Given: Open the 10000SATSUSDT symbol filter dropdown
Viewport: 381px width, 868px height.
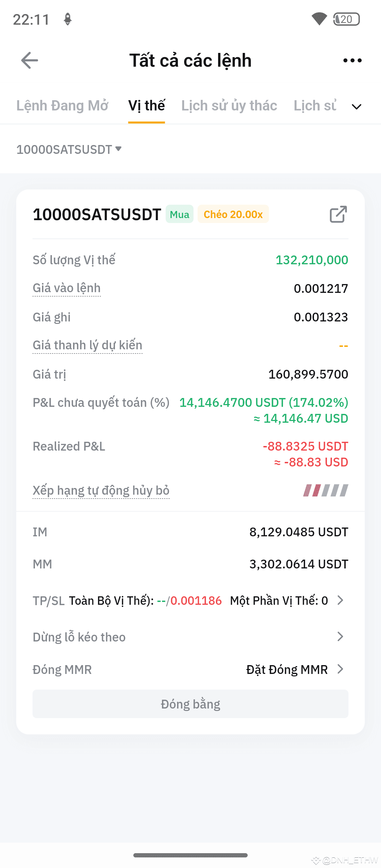Looking at the screenshot, I should (x=69, y=149).
